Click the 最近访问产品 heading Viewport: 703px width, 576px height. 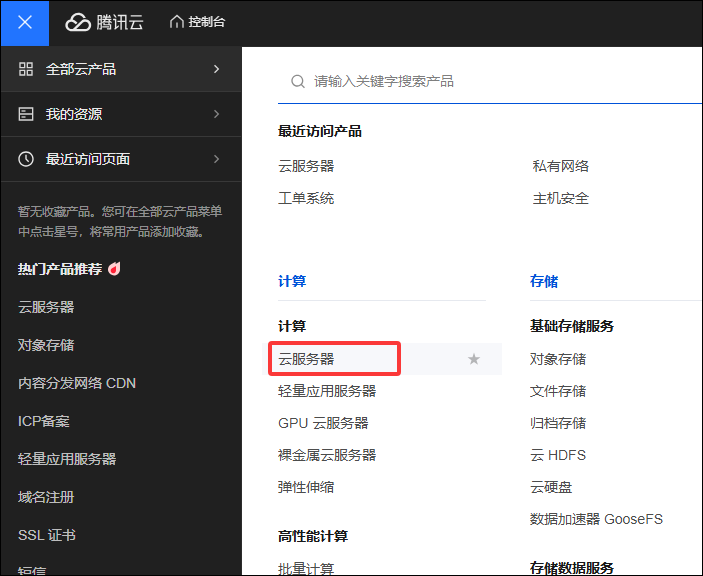tap(320, 131)
